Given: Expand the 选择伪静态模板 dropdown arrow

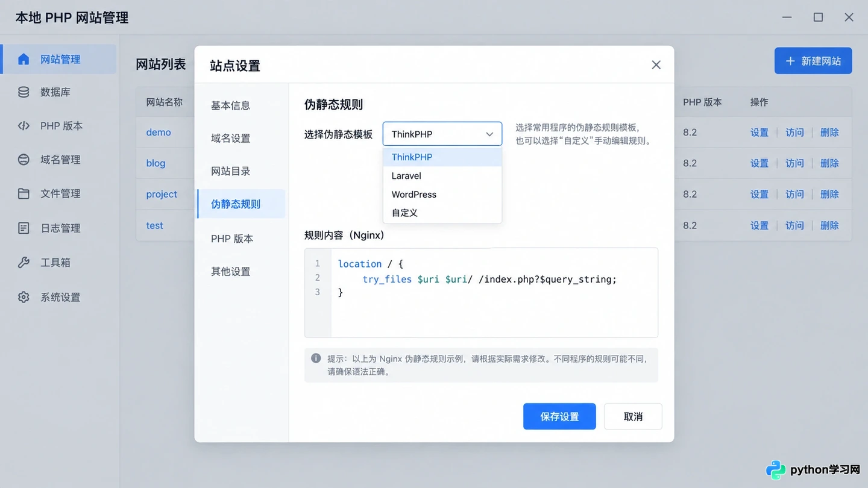Looking at the screenshot, I should (489, 134).
